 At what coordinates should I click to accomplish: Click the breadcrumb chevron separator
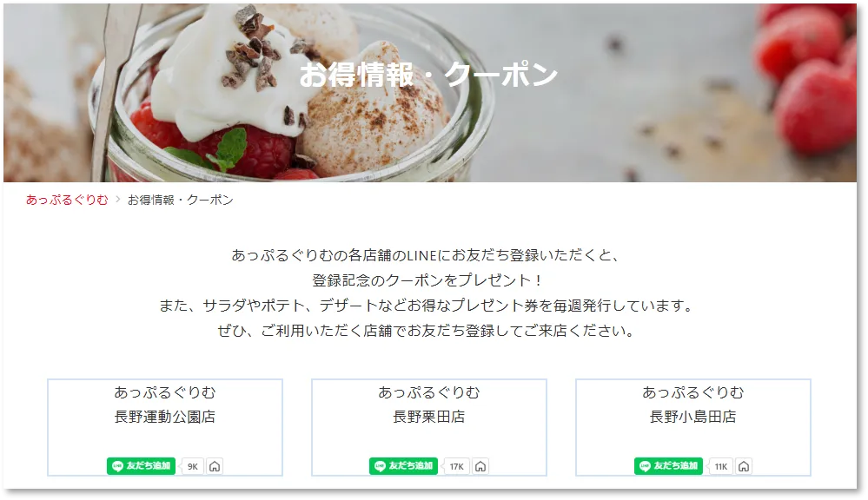118,200
